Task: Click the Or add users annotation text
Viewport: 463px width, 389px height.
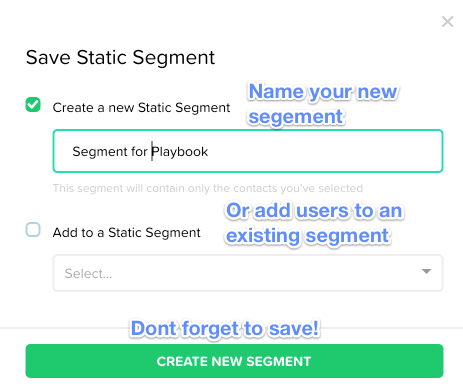Action: 314,210
